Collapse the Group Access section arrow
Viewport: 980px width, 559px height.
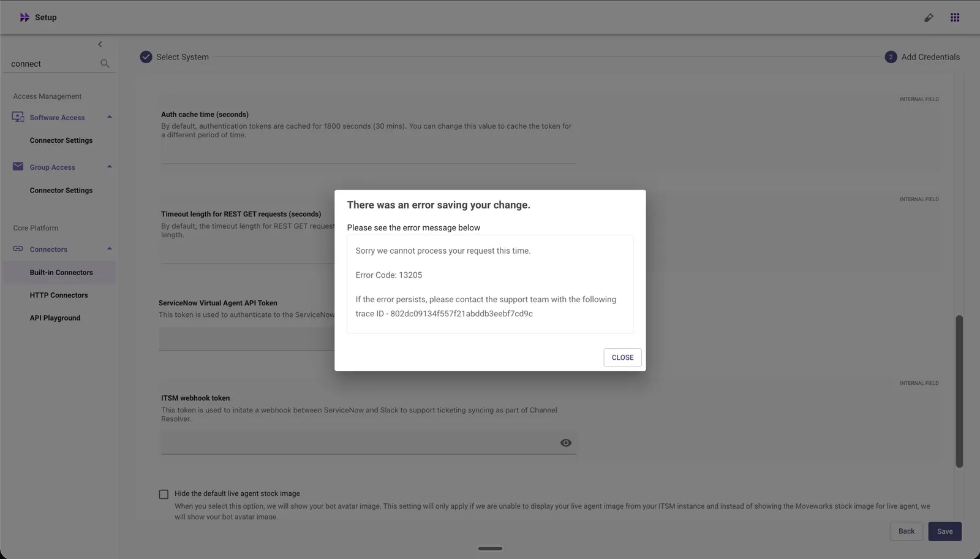110,167
